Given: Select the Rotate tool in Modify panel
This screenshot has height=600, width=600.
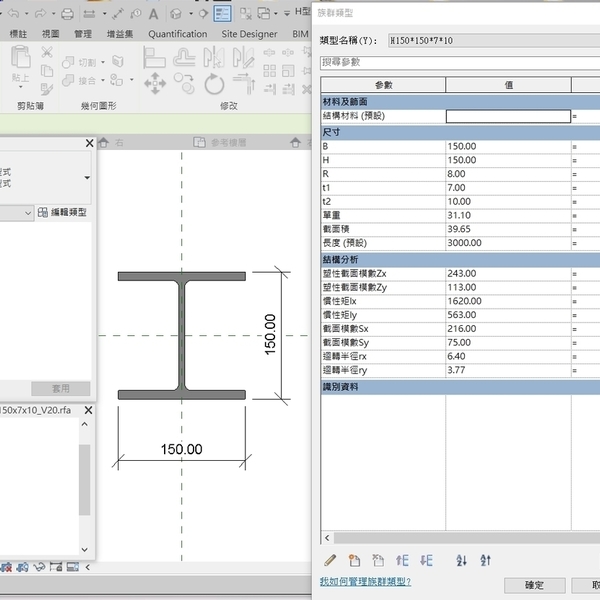Looking at the screenshot, I should [214, 84].
